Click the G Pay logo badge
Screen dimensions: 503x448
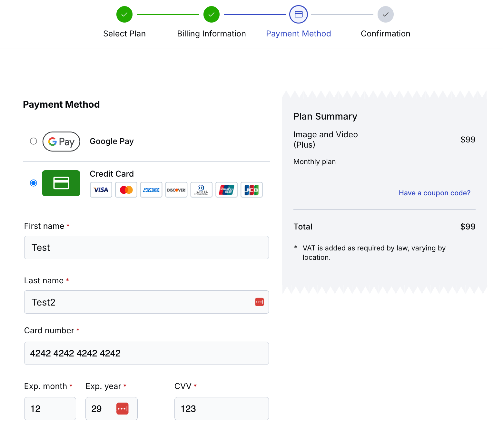tap(61, 141)
